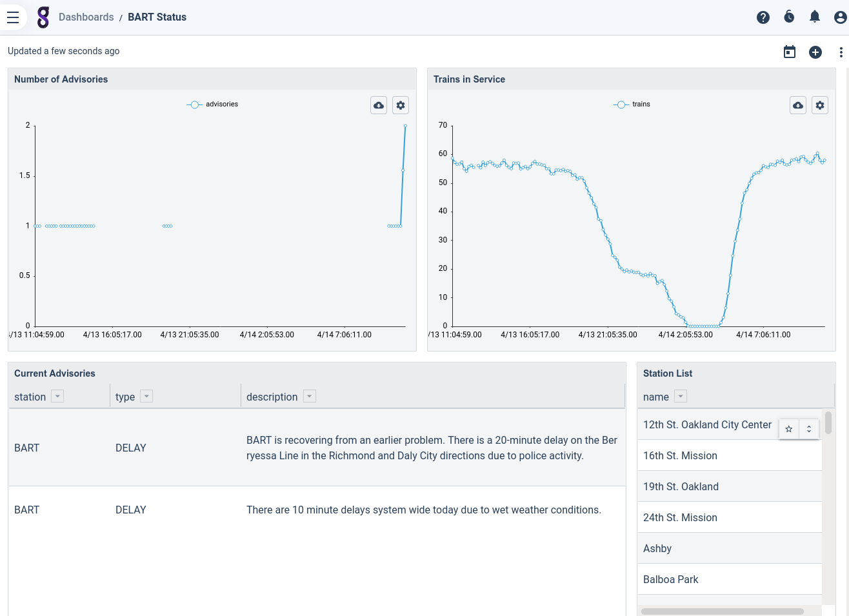
Task: Open the help question mark icon
Action: click(x=763, y=17)
